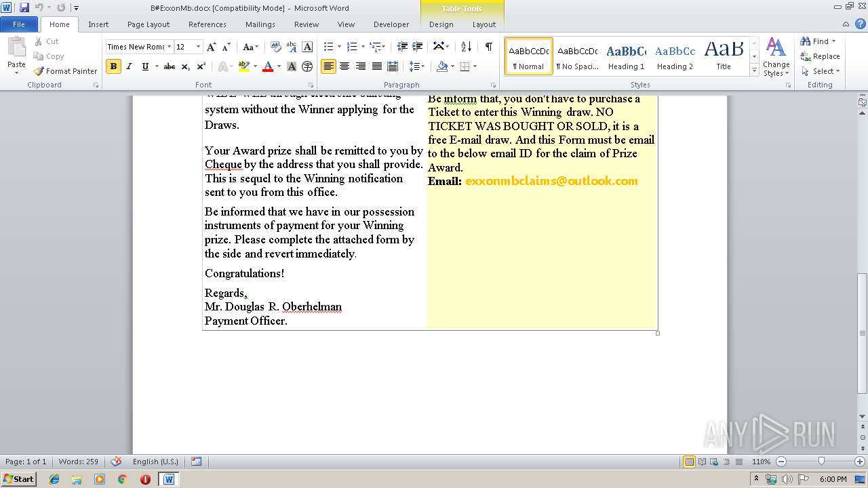Viewport: 868px width, 488px height.
Task: Click Zoom Out minus button
Action: point(781,462)
